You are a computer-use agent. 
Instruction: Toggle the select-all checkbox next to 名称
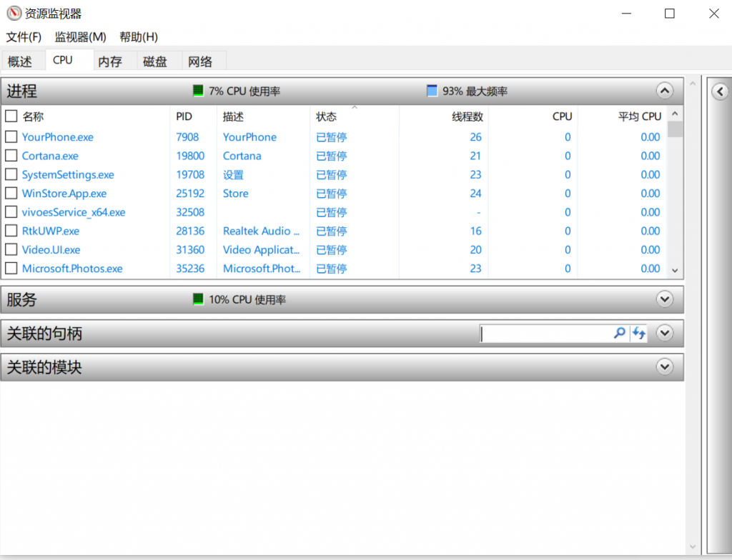click(11, 116)
